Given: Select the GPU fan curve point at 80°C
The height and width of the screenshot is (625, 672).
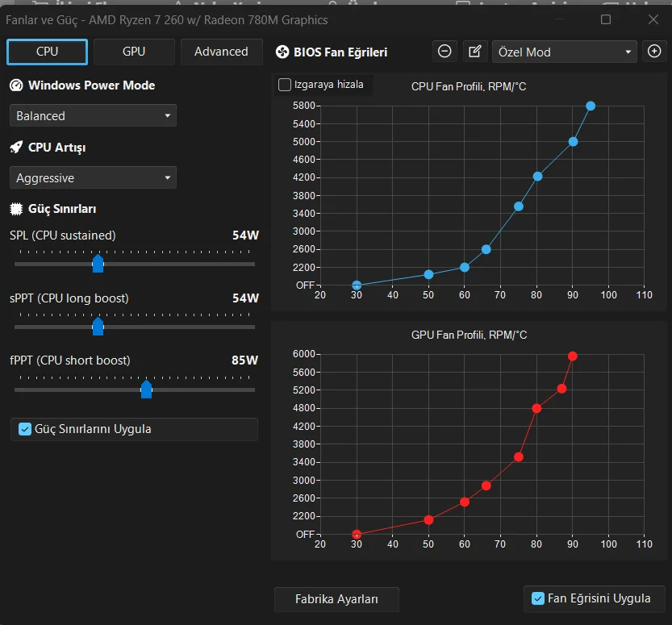Looking at the screenshot, I should click(536, 408).
